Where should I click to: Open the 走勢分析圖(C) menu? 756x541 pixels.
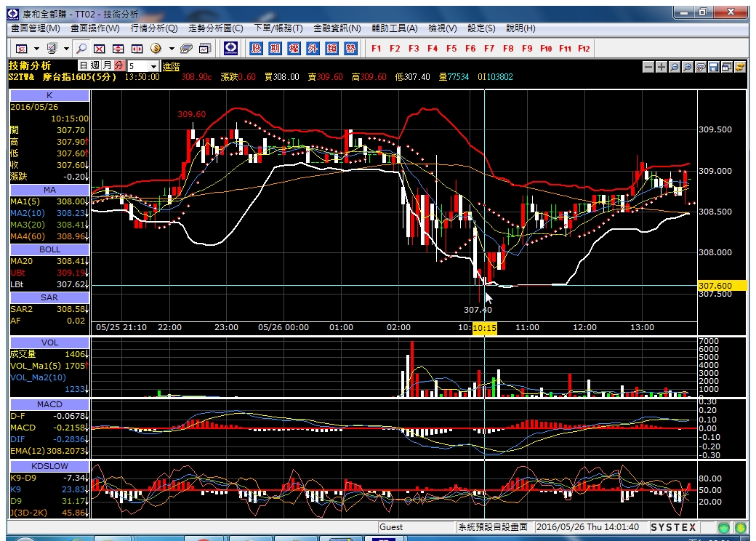pyautogui.click(x=215, y=28)
